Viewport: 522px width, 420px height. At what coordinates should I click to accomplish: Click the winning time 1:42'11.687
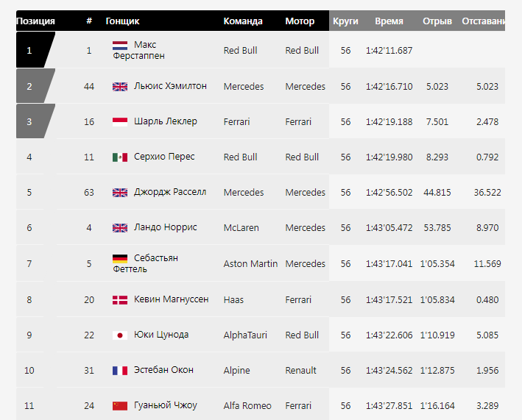389,51
